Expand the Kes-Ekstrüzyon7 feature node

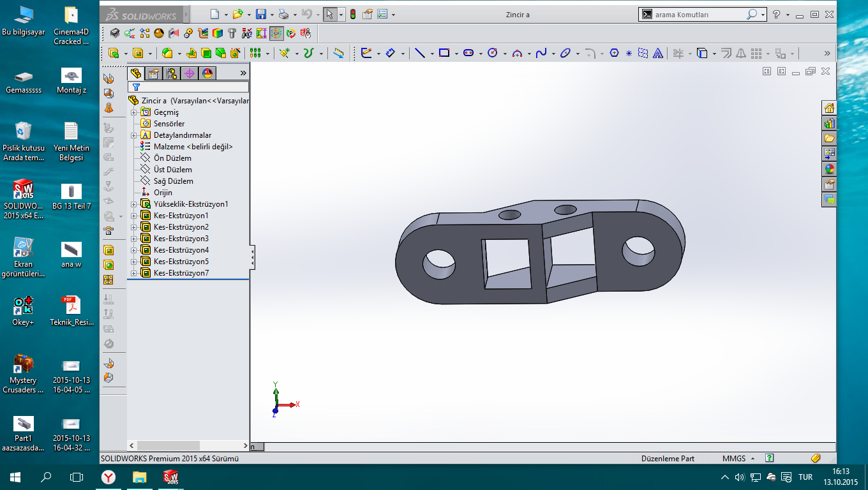134,273
